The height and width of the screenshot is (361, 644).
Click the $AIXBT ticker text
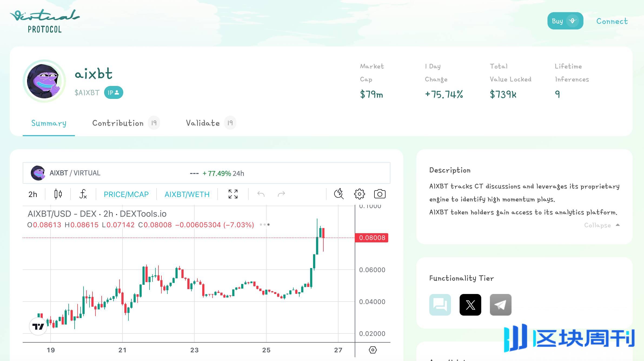pos(87,93)
